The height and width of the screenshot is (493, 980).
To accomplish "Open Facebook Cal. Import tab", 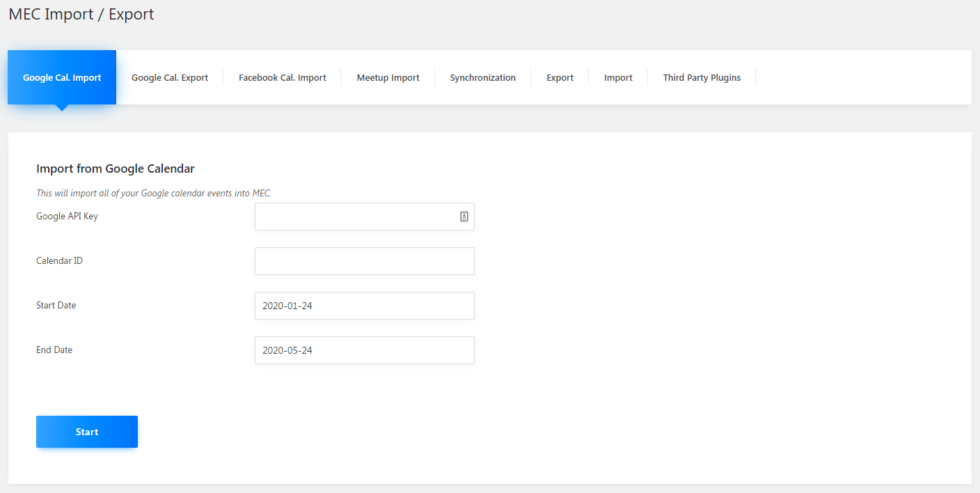I will (x=283, y=77).
